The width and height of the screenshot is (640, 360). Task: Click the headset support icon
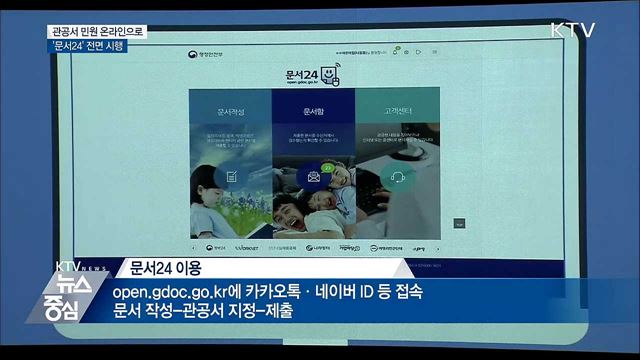[x=398, y=177]
